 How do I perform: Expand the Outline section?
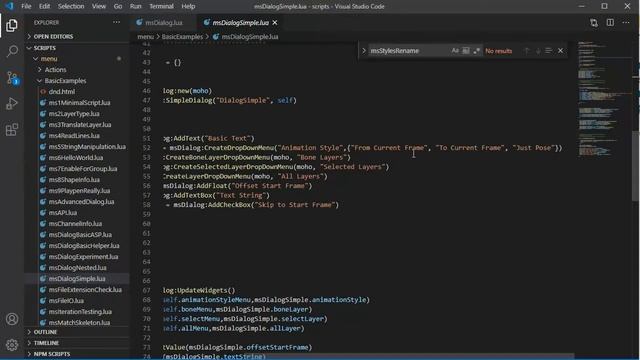click(x=77, y=332)
